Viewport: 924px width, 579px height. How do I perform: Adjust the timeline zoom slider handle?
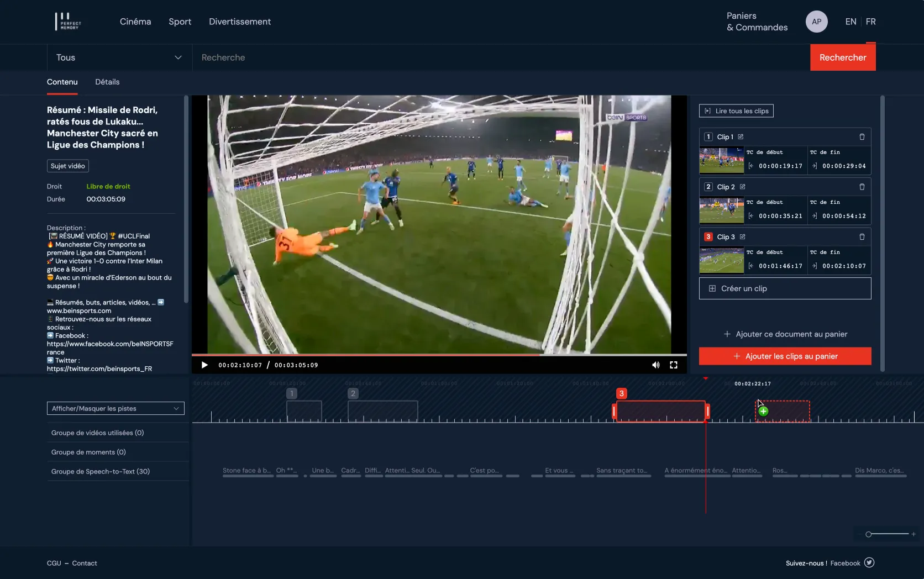[x=869, y=534]
